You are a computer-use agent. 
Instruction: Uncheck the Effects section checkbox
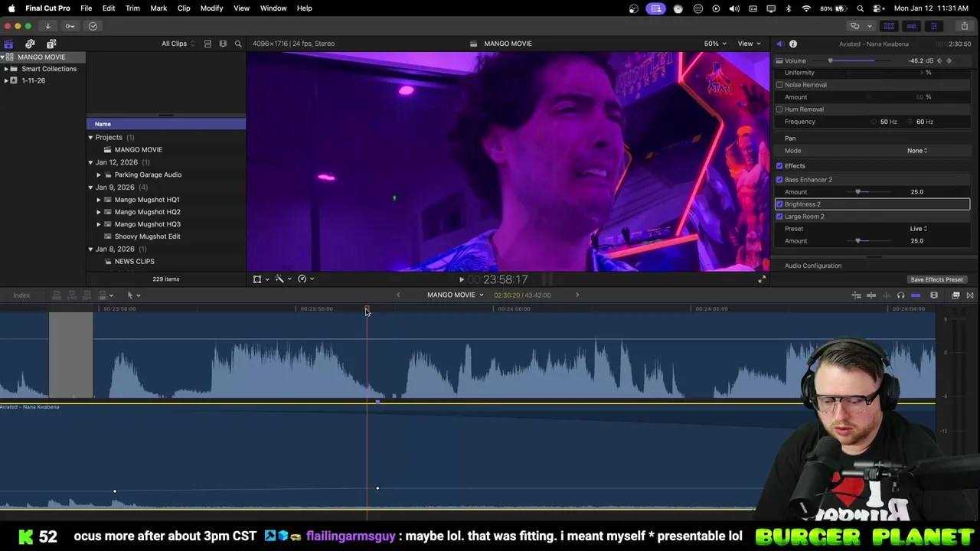(779, 166)
